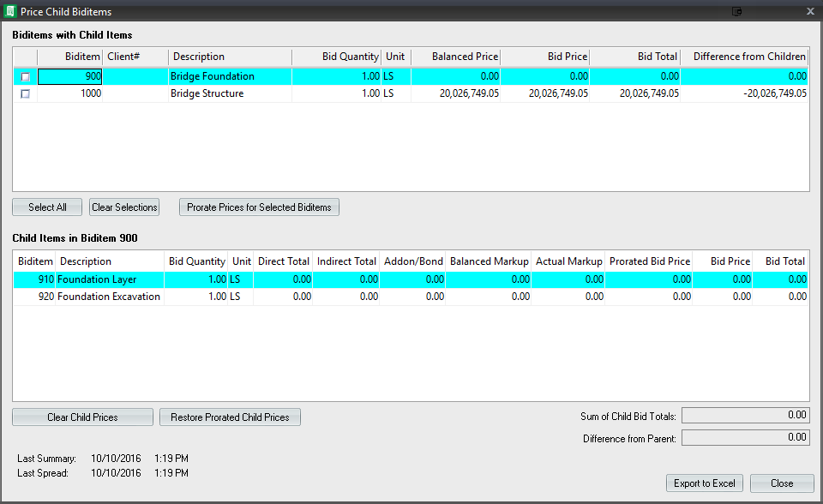Viewport: 823px width, 504px height.
Task: Click the small icon left of the title bar X
Action: [736, 12]
